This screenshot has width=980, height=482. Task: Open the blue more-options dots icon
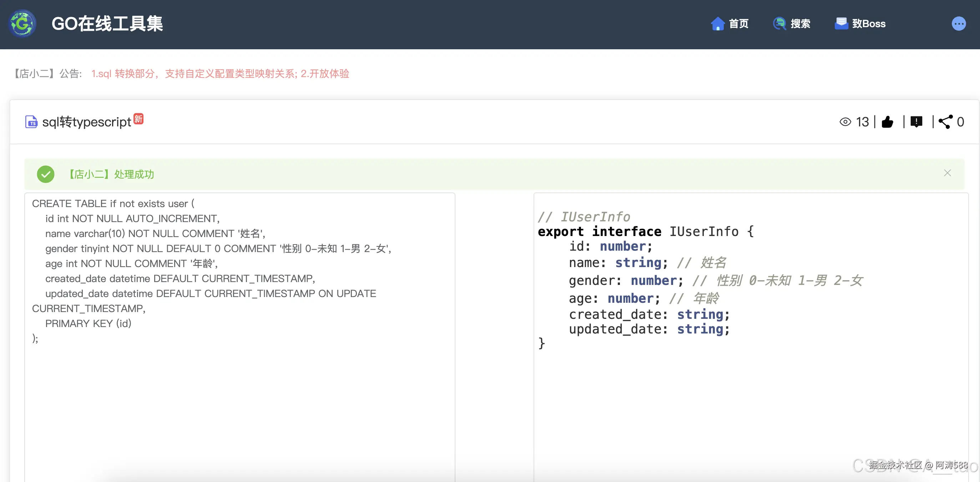pyautogui.click(x=959, y=24)
